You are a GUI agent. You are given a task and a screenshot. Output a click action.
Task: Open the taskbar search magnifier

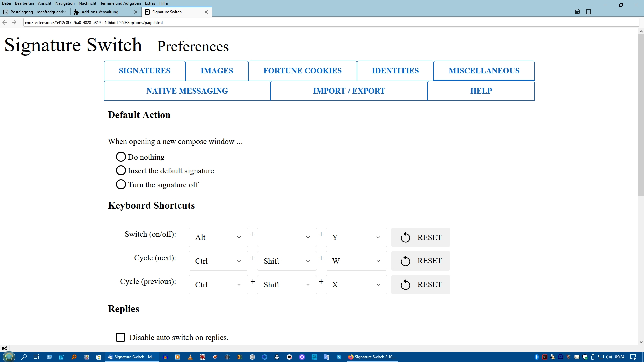[x=24, y=357]
